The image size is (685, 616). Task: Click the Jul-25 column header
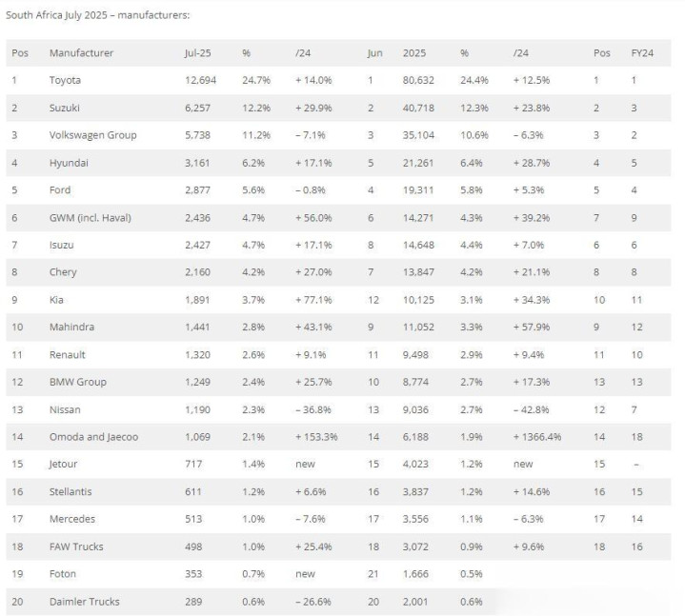click(197, 53)
